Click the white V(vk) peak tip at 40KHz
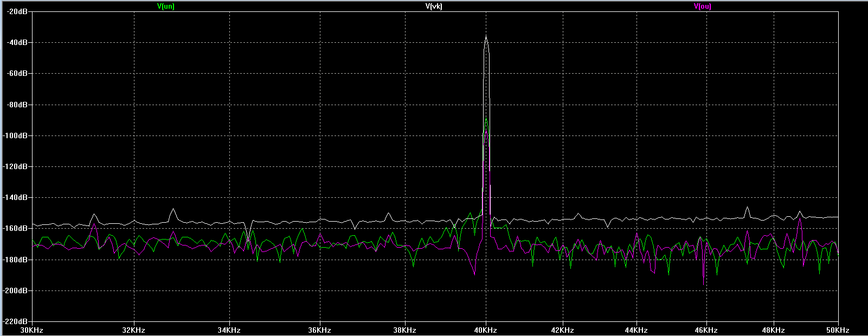The width and height of the screenshot is (868, 336). (486, 36)
